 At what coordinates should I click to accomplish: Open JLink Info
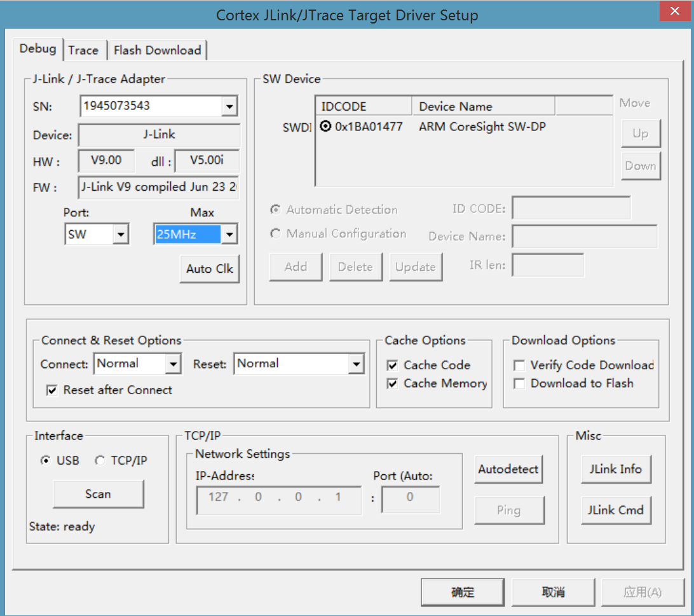coord(616,469)
